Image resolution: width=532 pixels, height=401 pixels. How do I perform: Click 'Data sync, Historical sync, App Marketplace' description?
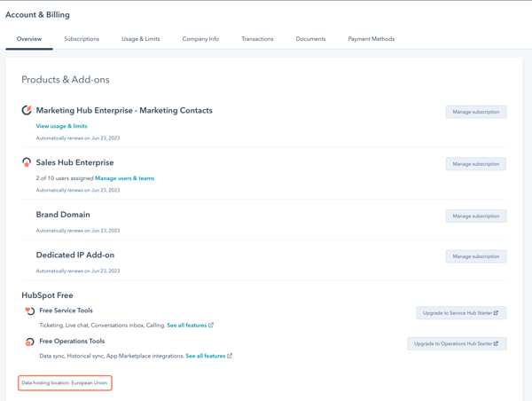112,356
